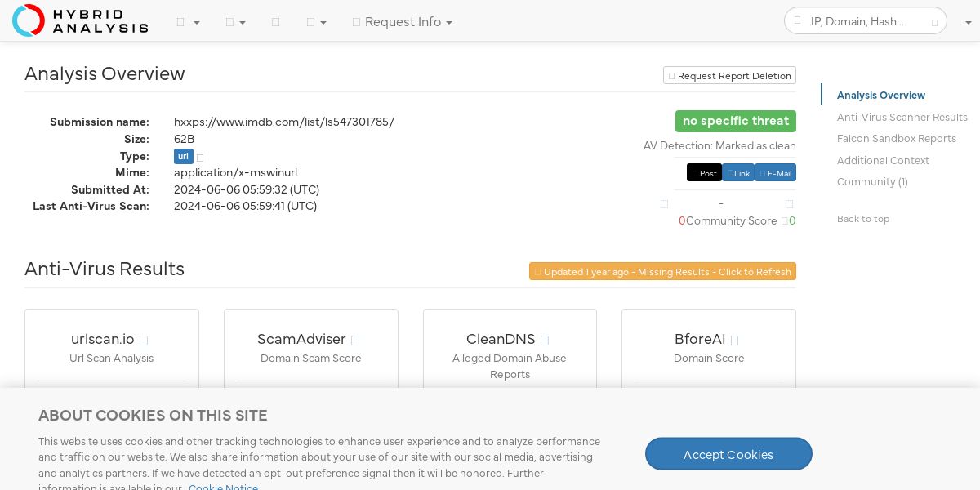
Task: Copy report using the Link button
Action: pos(738,173)
